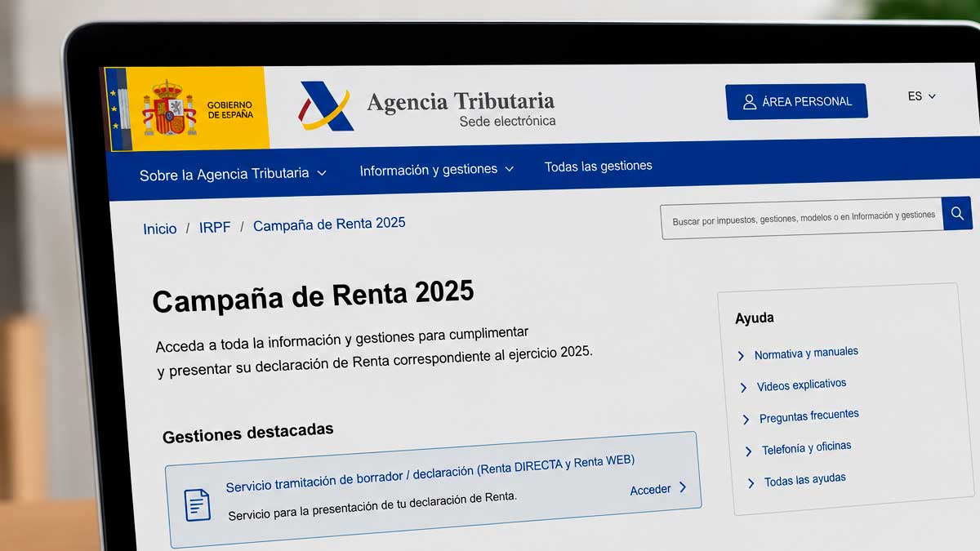
Task: Go to IRPF breadcrumb
Action: click(x=215, y=227)
